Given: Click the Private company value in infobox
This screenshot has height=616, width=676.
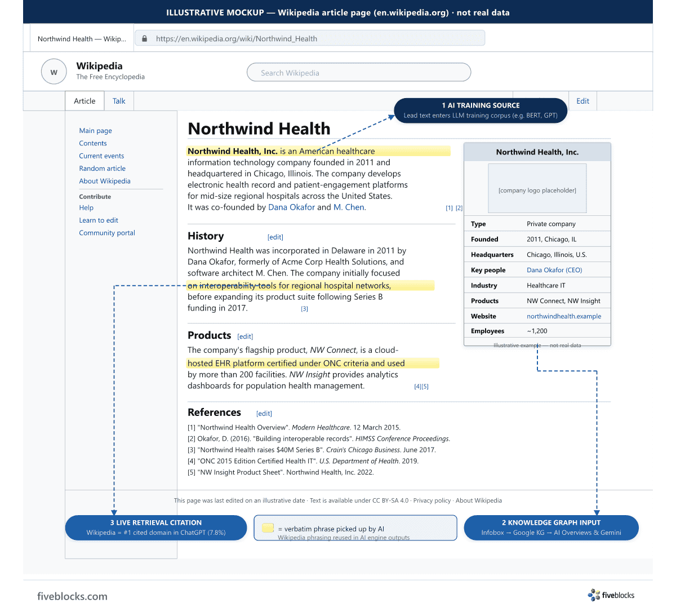Looking at the screenshot, I should [x=551, y=224].
